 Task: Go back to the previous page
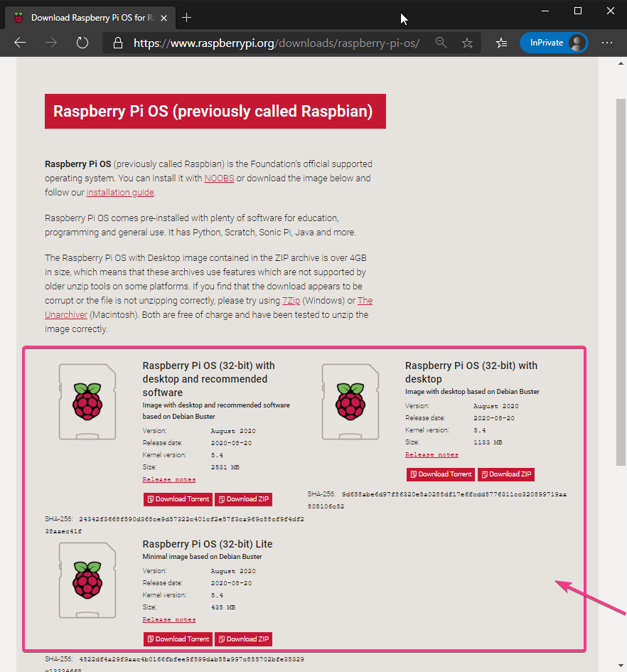click(20, 43)
